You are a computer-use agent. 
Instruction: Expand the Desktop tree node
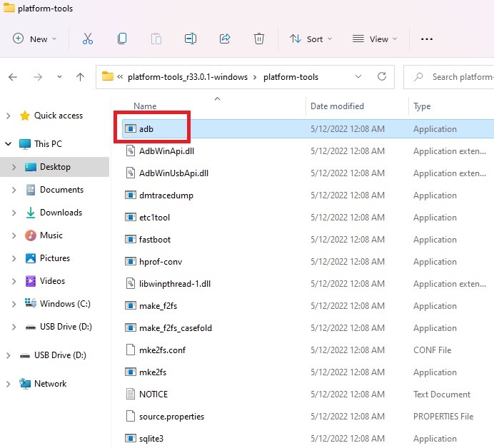pos(14,167)
